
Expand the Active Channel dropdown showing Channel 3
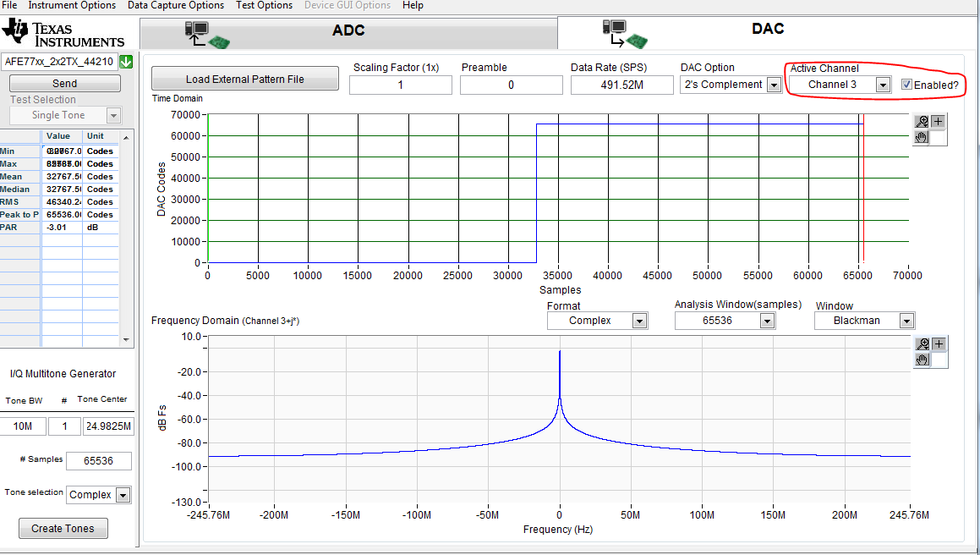[883, 85]
